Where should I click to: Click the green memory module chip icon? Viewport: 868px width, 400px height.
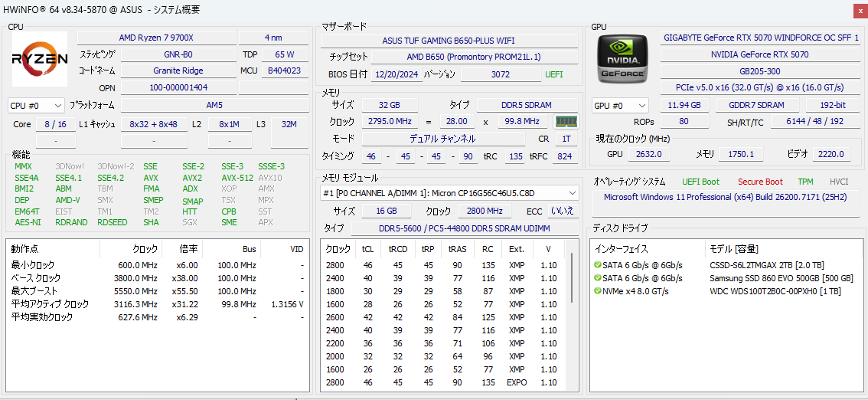click(566, 121)
